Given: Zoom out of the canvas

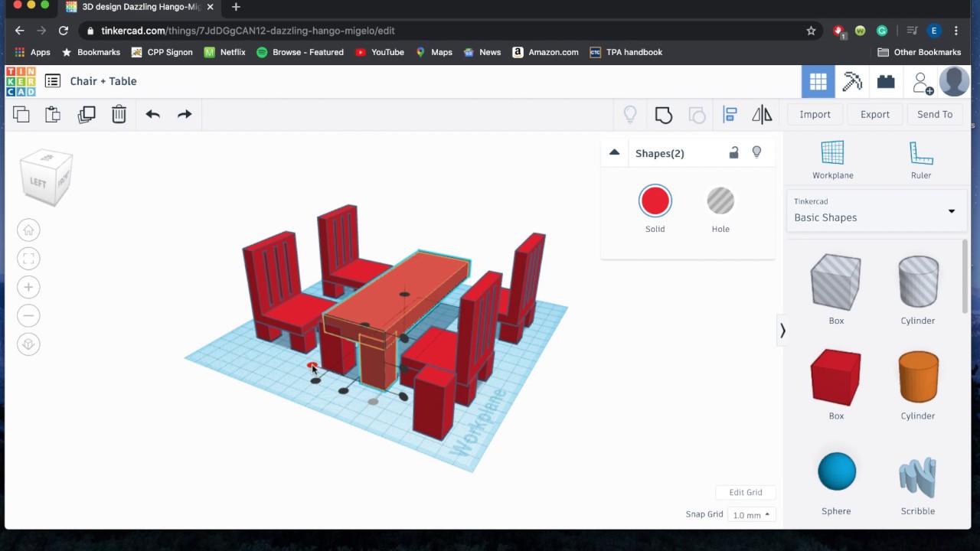Looking at the screenshot, I should pyautogui.click(x=28, y=315).
